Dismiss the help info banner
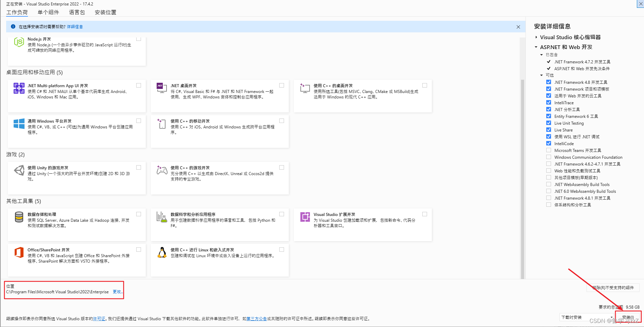 518,27
